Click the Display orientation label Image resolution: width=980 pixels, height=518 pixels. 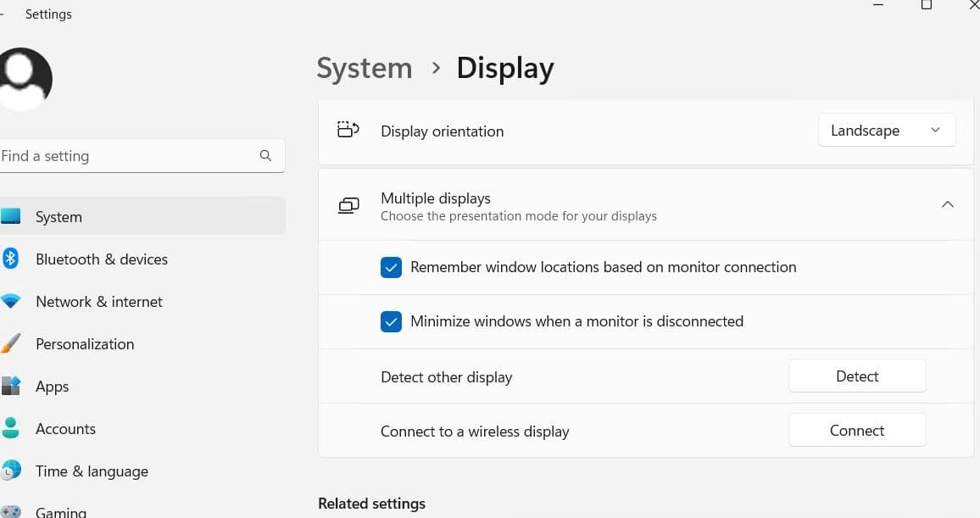(442, 131)
